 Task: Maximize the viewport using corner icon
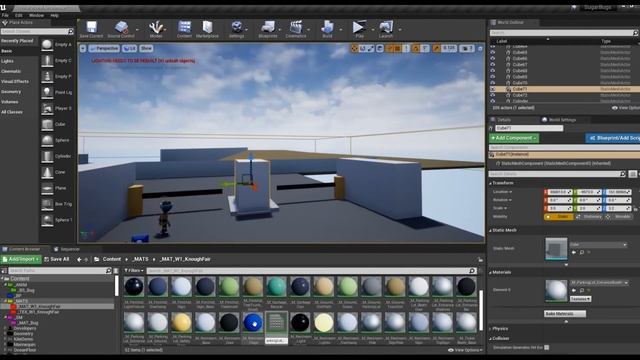480,49
